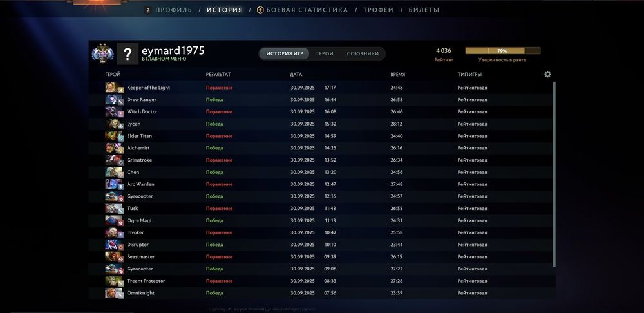This screenshot has width=644, height=313.
Task: Click the Disruptor hero portrait
Action: coord(114,244)
